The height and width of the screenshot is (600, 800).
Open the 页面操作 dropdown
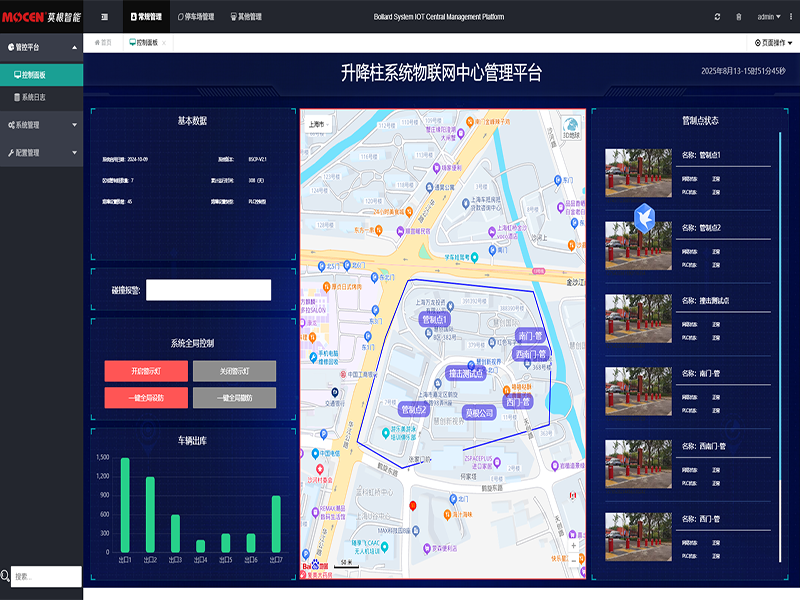tap(775, 43)
